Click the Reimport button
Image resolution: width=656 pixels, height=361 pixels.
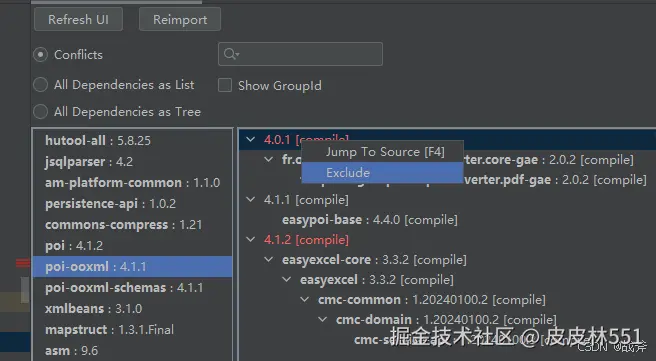pos(180,19)
